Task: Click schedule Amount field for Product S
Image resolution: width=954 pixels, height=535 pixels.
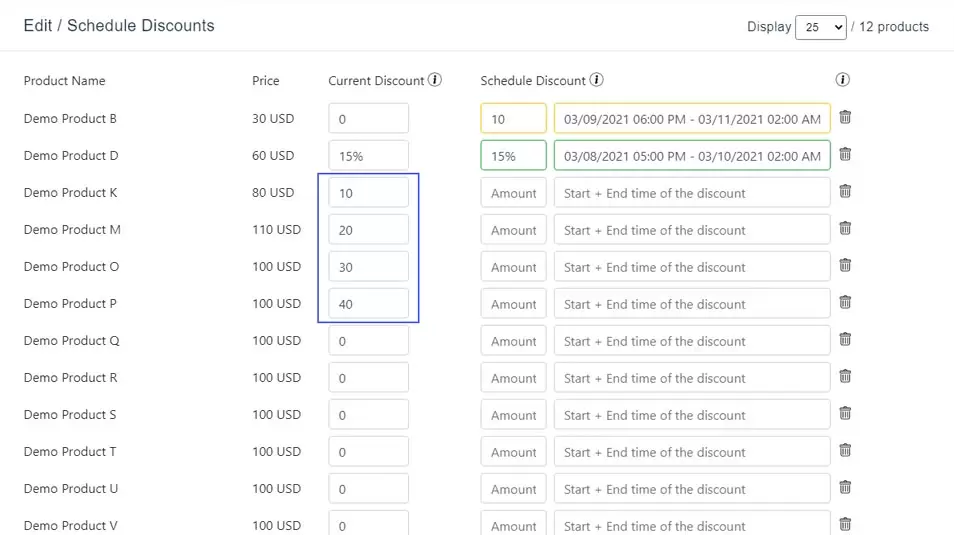Action: click(514, 415)
